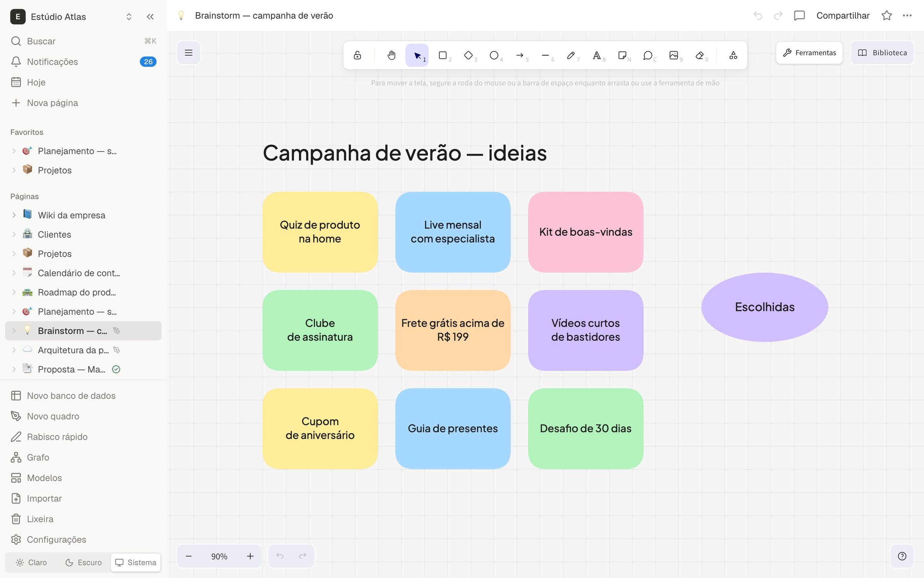The image size is (924, 578).
Task: Open the page more options menu
Action: click(x=907, y=15)
